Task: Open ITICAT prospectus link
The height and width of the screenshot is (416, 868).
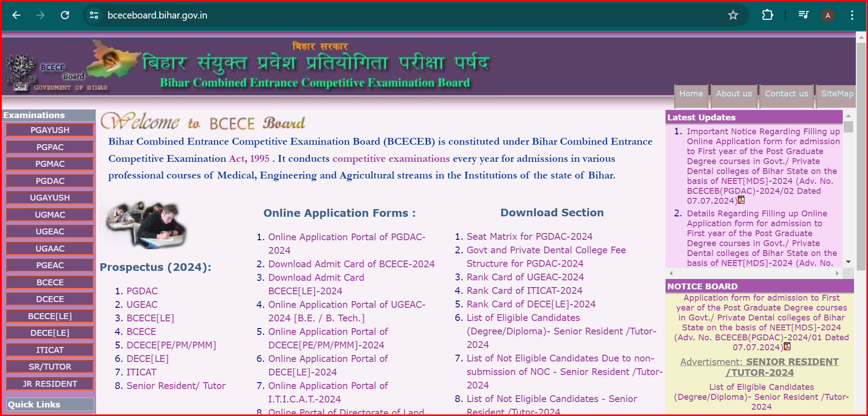Action: 142,372
